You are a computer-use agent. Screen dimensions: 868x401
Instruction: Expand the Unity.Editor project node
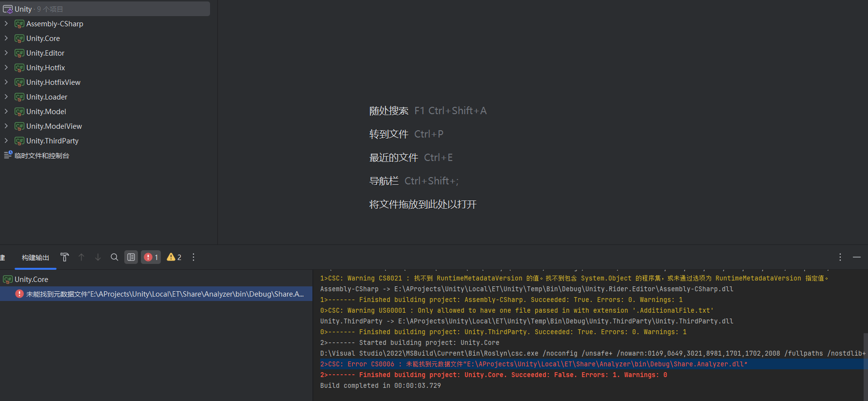(x=6, y=53)
